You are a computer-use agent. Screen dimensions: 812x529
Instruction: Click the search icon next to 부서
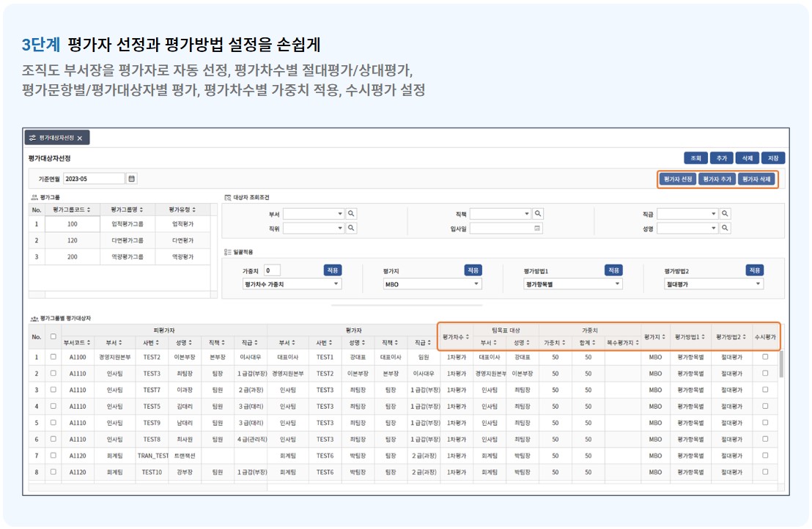[x=351, y=213]
